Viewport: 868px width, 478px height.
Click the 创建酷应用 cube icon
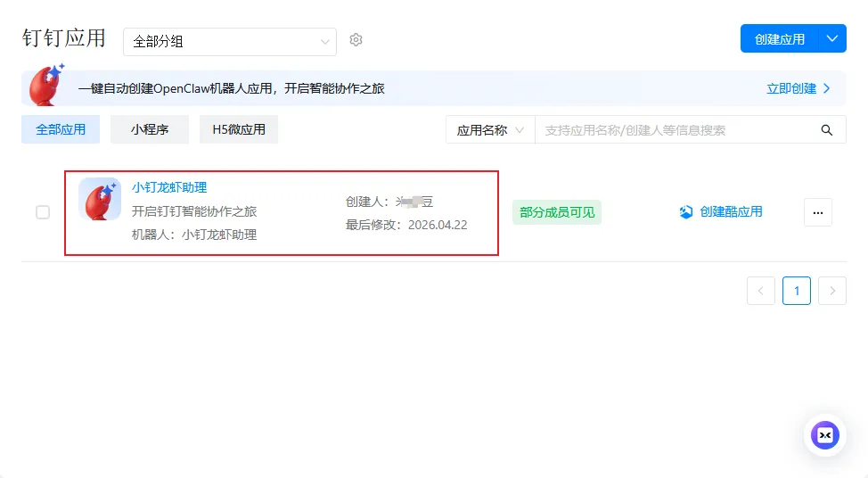[x=686, y=212]
